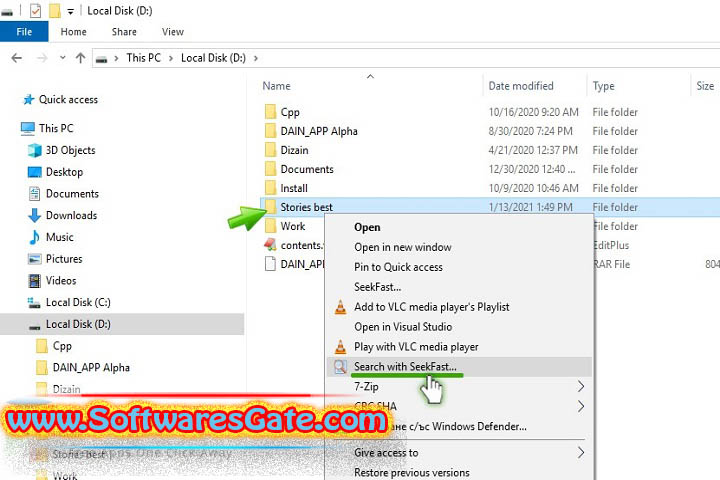Sort by Name column header

[x=276, y=86]
